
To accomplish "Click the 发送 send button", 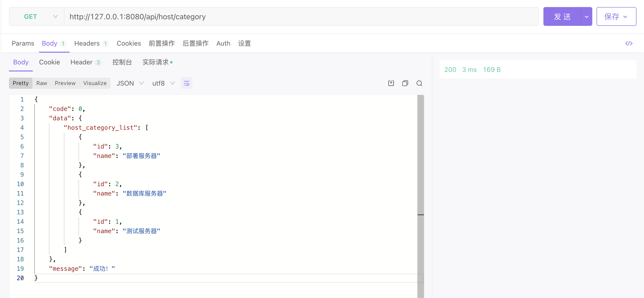I will coord(562,16).
